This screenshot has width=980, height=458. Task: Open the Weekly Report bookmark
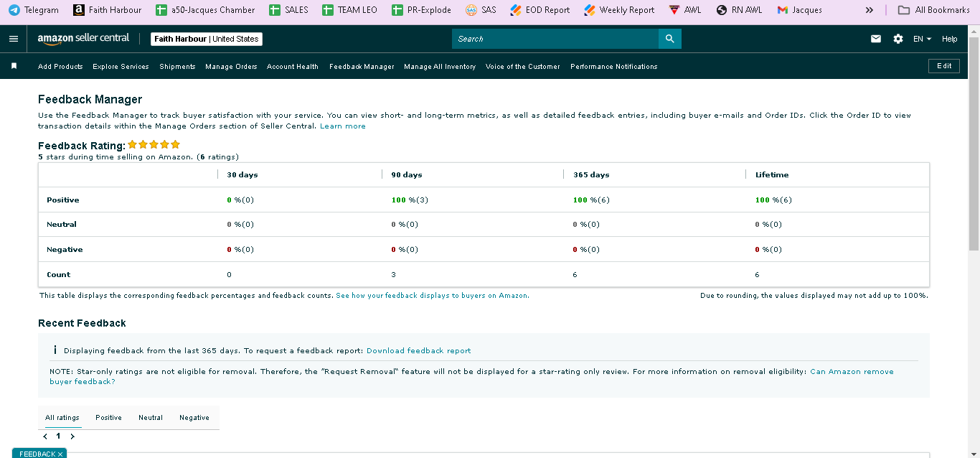click(619, 10)
